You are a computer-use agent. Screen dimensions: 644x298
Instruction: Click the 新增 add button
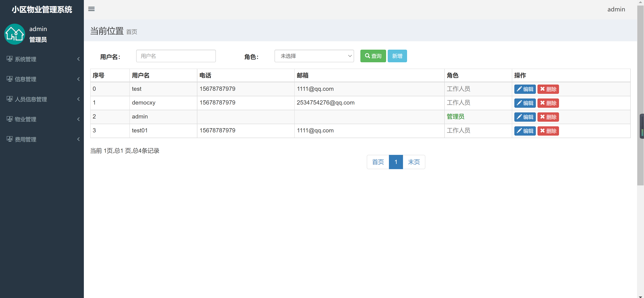(x=397, y=56)
